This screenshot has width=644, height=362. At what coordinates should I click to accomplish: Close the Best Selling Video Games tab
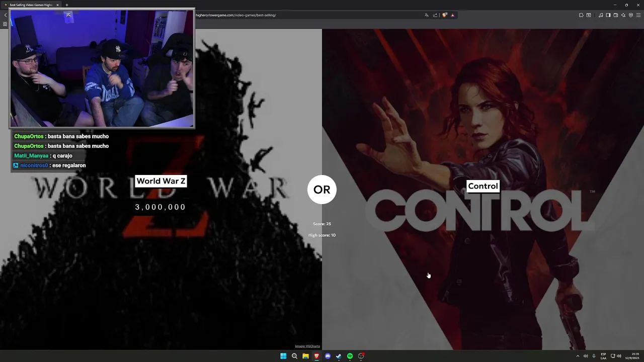[57, 5]
